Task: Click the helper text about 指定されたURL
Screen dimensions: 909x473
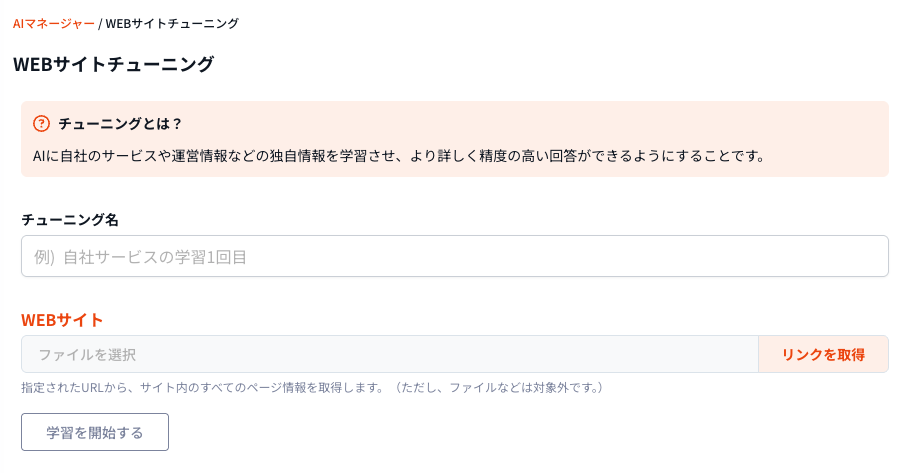Action: click(200, 387)
